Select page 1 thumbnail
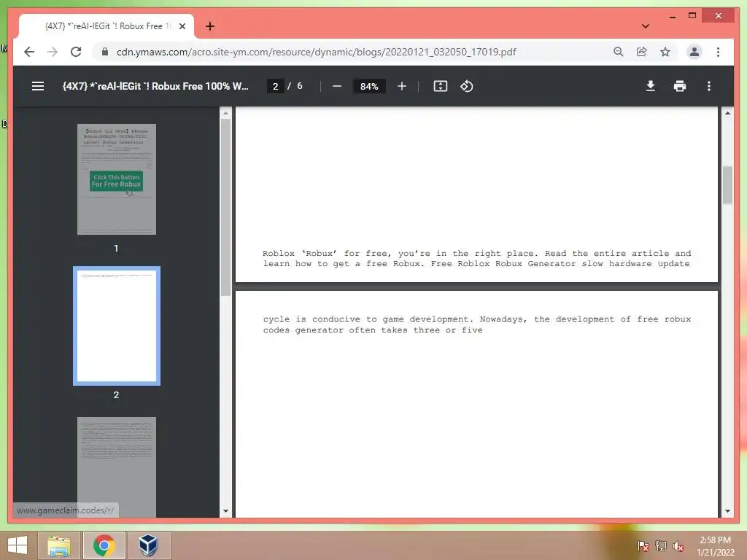Image resolution: width=747 pixels, height=560 pixels. 116,179
